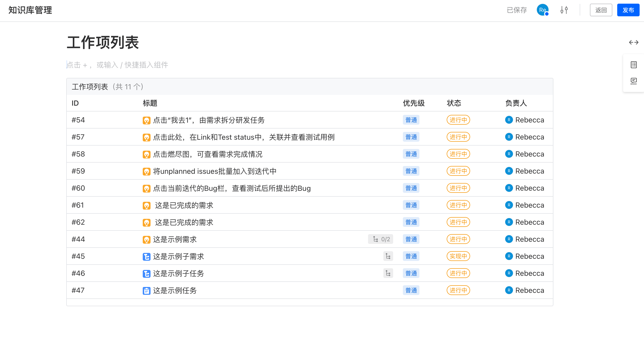The width and height of the screenshot is (644, 351).
Task: Click Rebecca's avatar in row #54
Action: [x=509, y=120]
